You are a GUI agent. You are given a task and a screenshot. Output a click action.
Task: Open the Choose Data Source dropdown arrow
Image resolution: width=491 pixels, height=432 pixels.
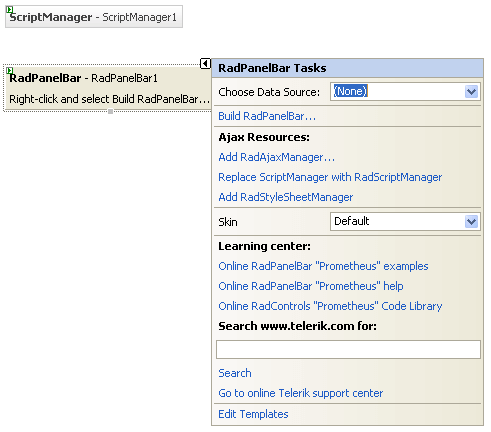coord(471,91)
